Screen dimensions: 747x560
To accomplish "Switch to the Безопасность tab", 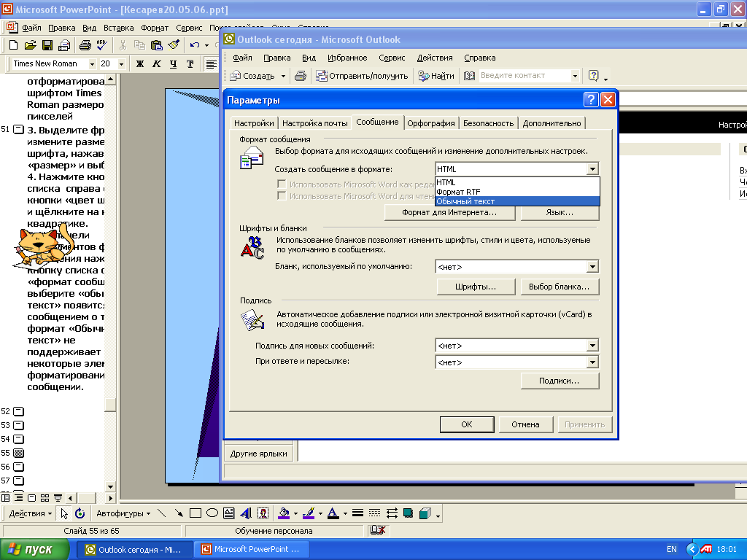I will pos(488,123).
